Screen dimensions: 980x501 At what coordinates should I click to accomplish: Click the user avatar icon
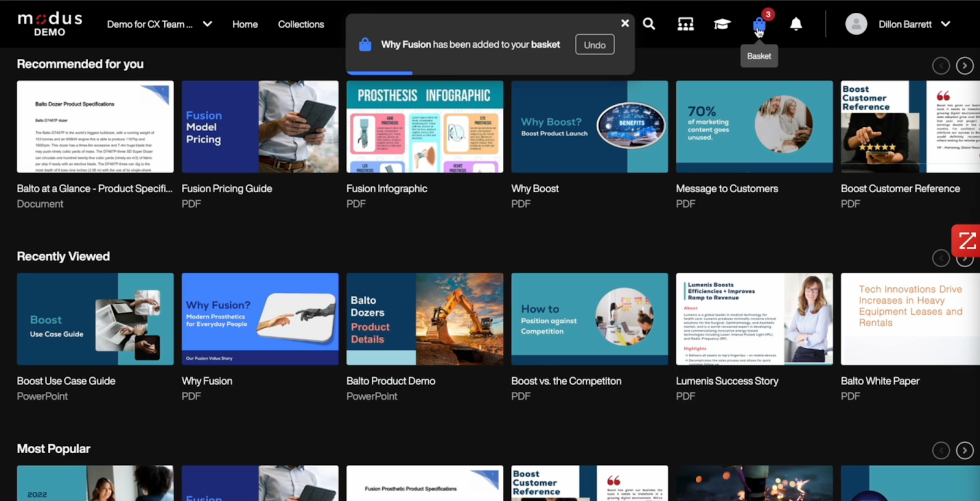tap(856, 24)
